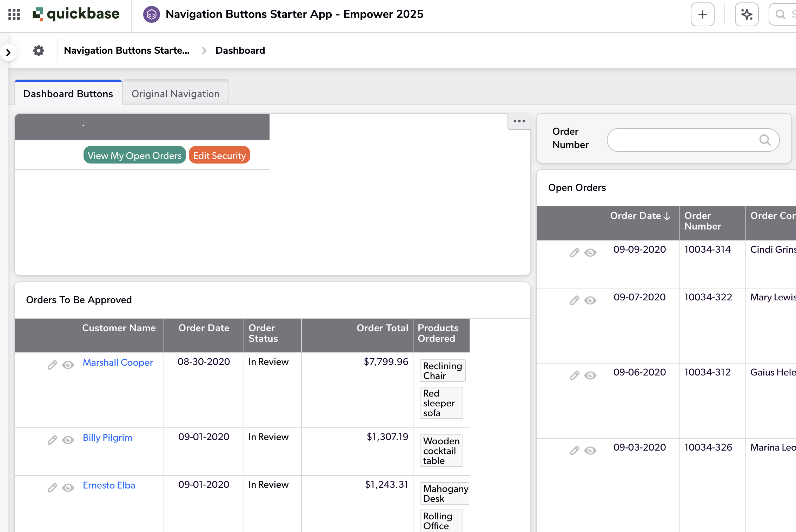Preview Ernesto Elba's record with the eye icon
The image size is (796, 532).
68,488
